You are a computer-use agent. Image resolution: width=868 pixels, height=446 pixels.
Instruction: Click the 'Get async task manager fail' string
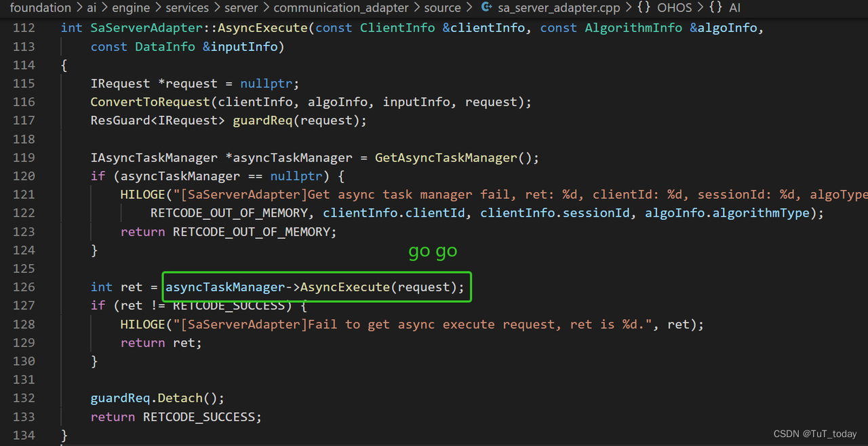412,194
